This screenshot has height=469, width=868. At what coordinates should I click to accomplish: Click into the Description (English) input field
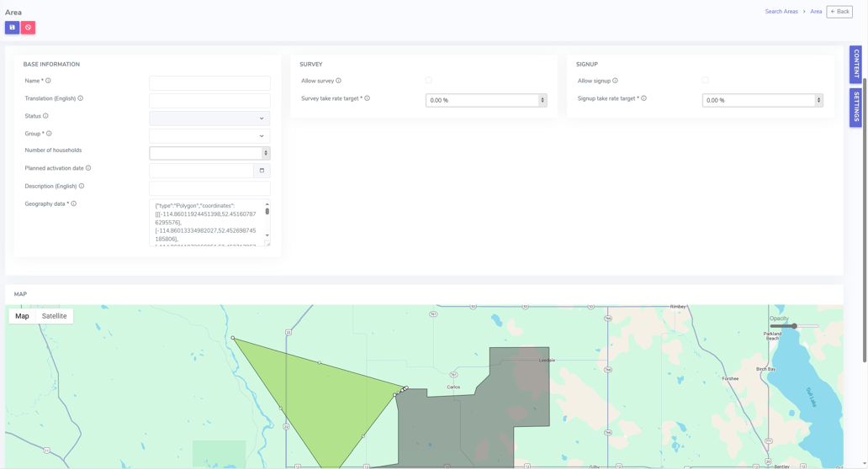coord(209,188)
